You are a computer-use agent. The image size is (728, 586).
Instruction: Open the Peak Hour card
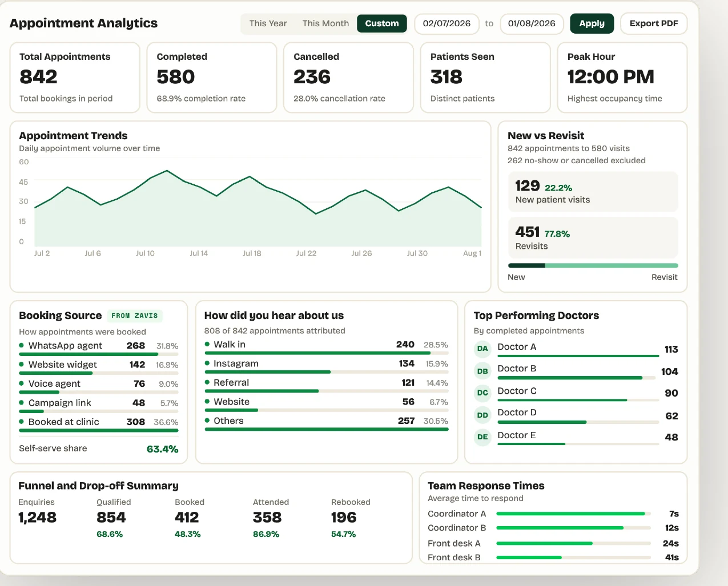(x=622, y=78)
